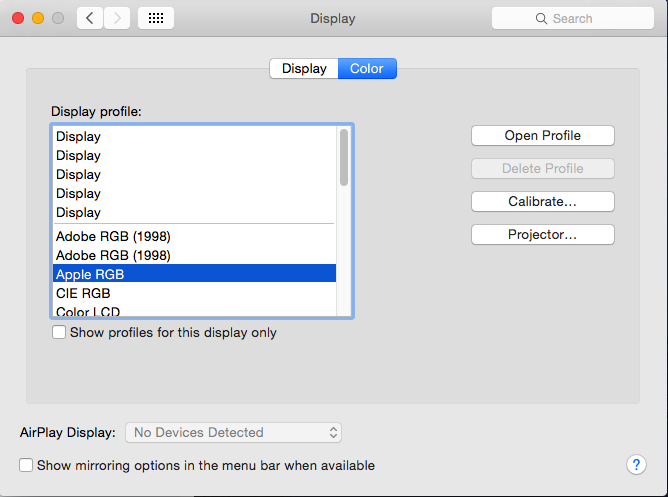Click the Delete Profile button

pyautogui.click(x=543, y=169)
